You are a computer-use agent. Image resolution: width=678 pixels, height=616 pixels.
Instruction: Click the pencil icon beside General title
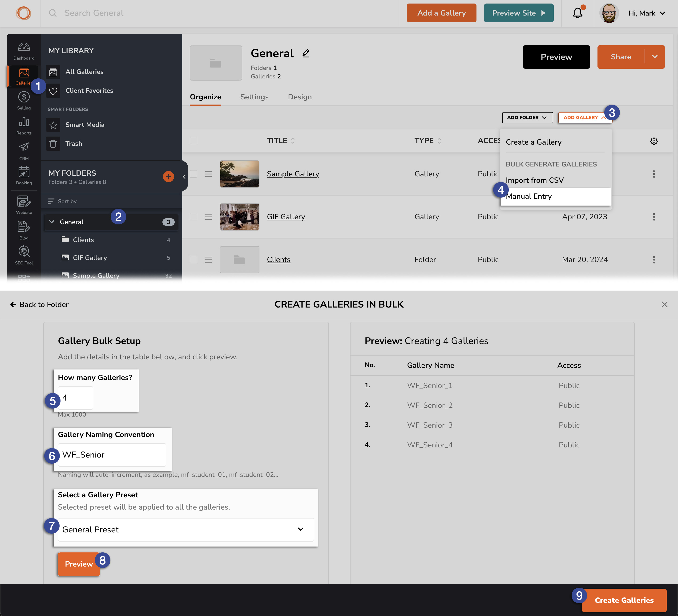pos(306,53)
